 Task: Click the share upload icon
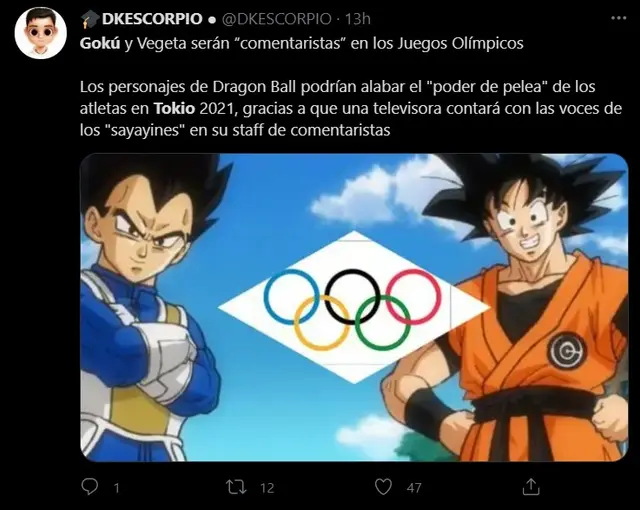pos(531,487)
